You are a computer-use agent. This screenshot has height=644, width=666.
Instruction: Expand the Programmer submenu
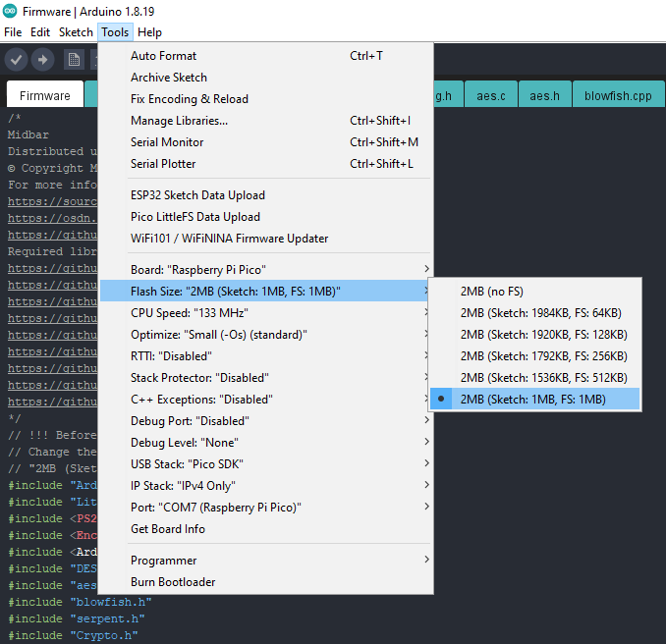pos(266,561)
